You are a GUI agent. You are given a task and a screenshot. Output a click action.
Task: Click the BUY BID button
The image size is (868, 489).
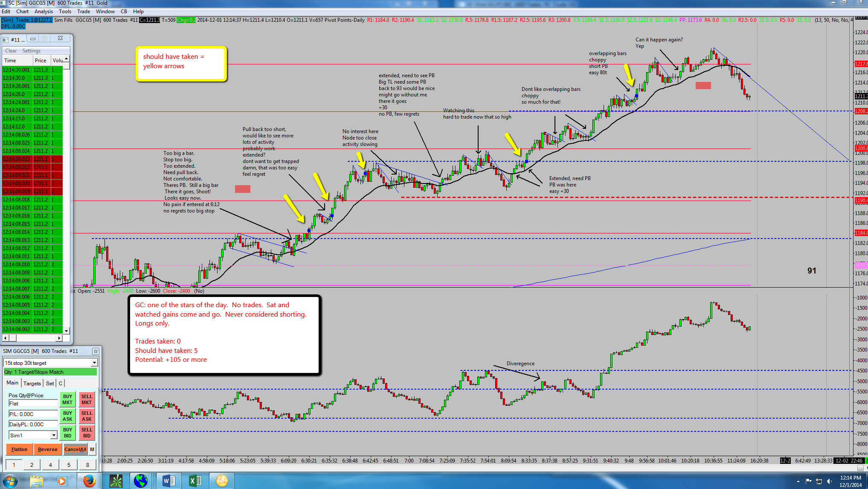[x=67, y=433]
